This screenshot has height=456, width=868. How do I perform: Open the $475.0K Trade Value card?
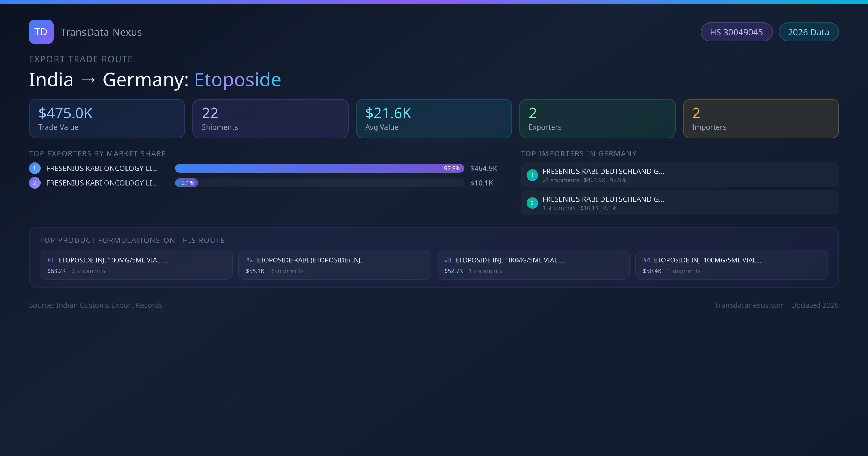[x=107, y=119]
